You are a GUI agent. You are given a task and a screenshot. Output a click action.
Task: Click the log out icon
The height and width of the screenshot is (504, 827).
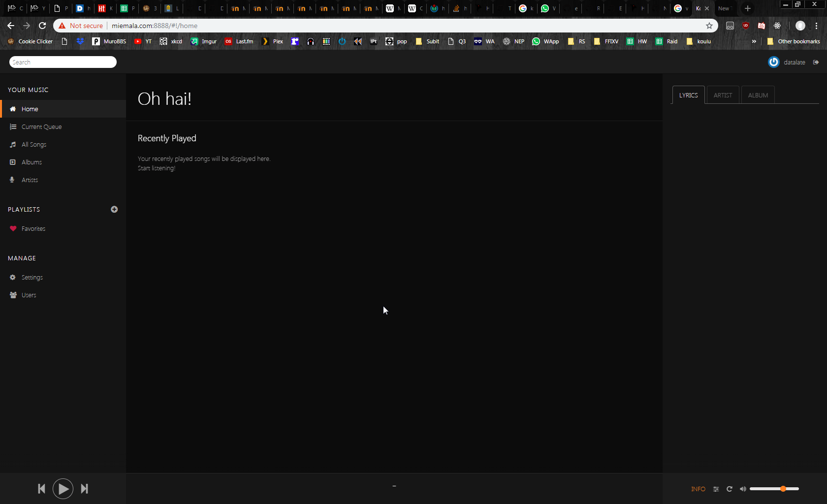(816, 62)
